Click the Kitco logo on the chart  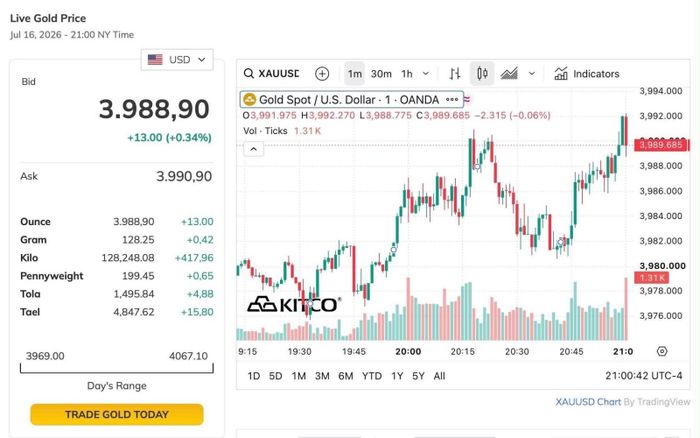[295, 305]
